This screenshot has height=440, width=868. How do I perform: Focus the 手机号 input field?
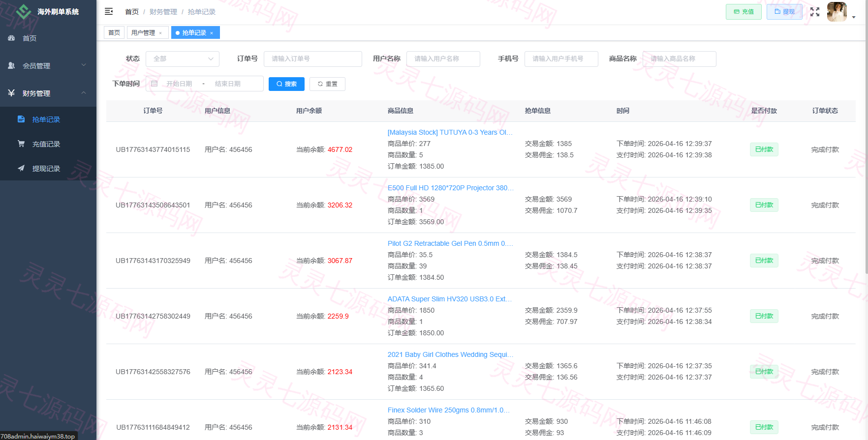click(x=561, y=59)
